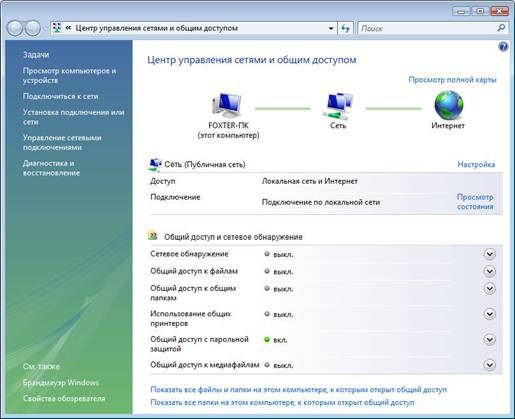The width and height of the screenshot is (515, 419).
Task: Click the refresh arrows button in address bar
Action: (346, 28)
